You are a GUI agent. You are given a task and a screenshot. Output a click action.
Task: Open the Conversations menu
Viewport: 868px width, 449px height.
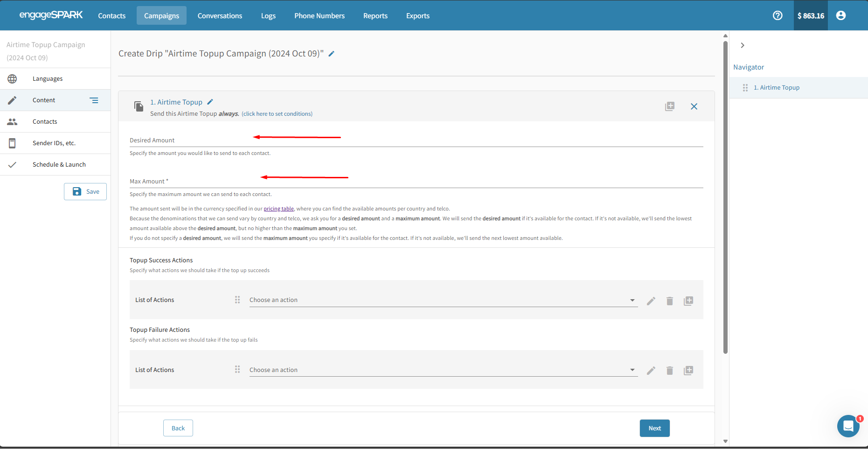coord(220,16)
